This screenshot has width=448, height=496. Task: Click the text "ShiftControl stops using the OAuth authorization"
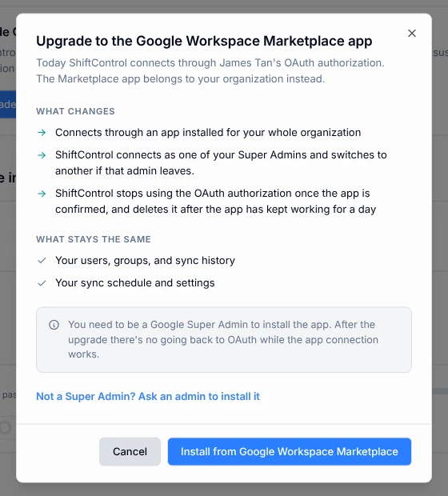point(216,201)
